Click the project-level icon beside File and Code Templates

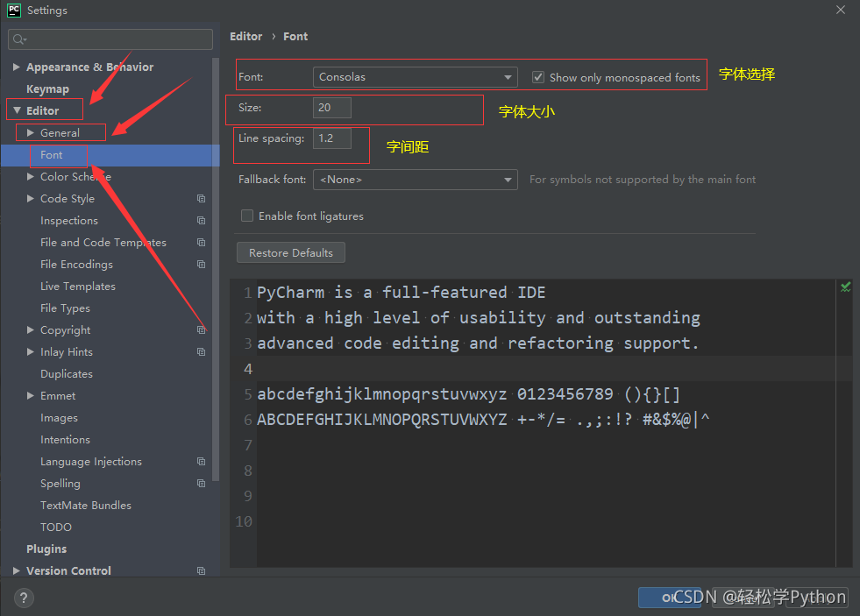pyautogui.click(x=202, y=242)
